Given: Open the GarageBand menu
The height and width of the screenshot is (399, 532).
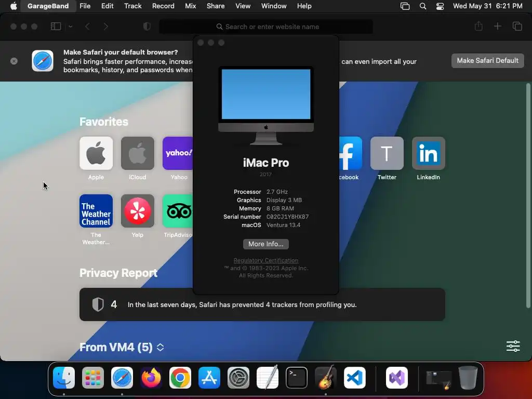Looking at the screenshot, I should pos(48,6).
